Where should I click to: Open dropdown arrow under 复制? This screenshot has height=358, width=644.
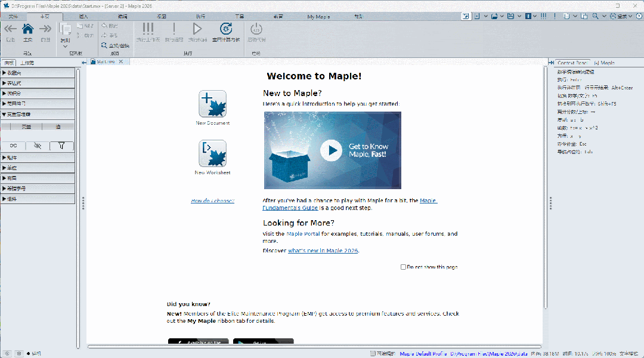point(65,47)
